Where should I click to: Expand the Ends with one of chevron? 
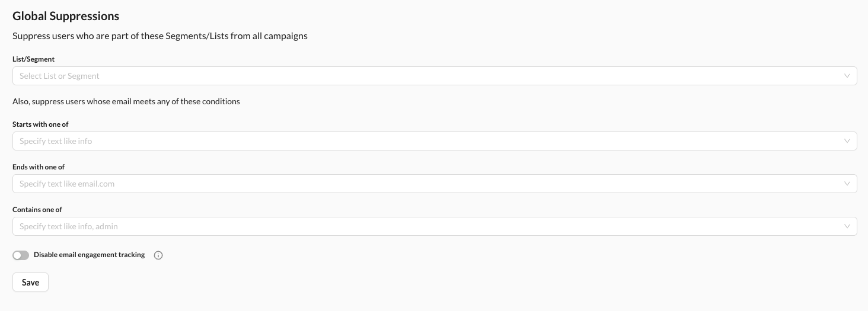[x=847, y=184]
